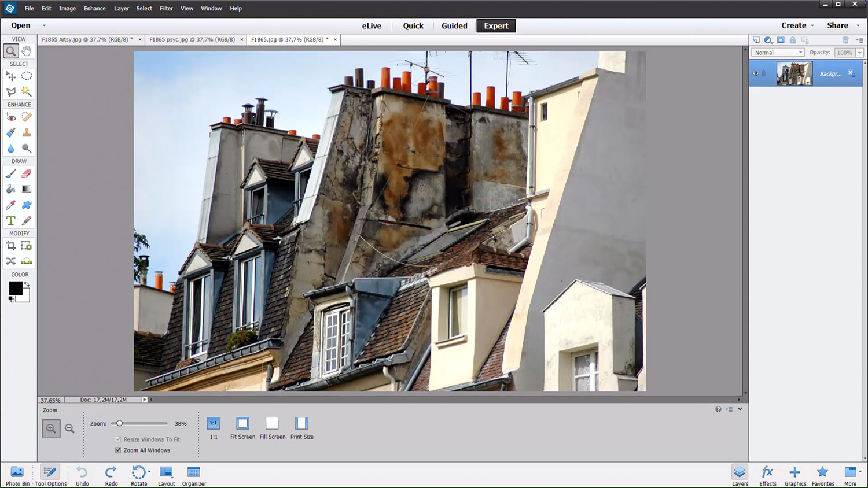The image size is (868, 488).
Task: Toggle Resize Windows To Fit checkbox
Action: click(118, 439)
